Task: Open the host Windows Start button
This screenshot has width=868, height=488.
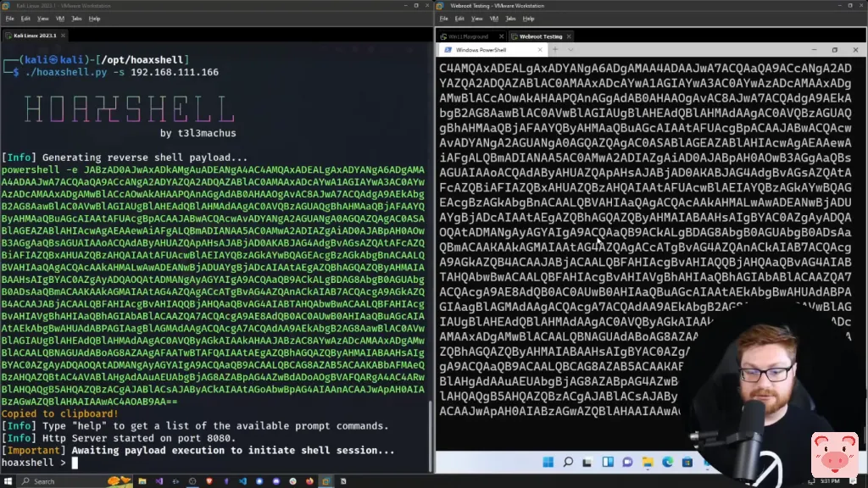Action: tap(8, 481)
